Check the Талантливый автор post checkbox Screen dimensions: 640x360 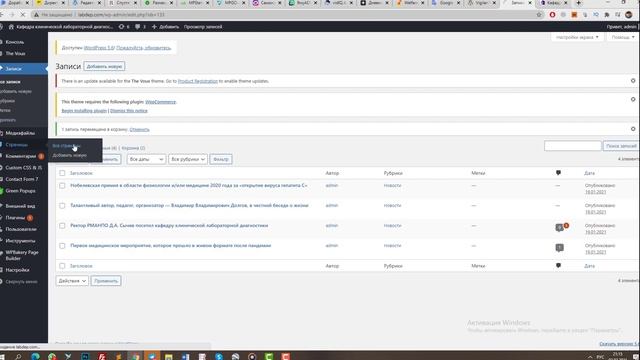pos(62,205)
